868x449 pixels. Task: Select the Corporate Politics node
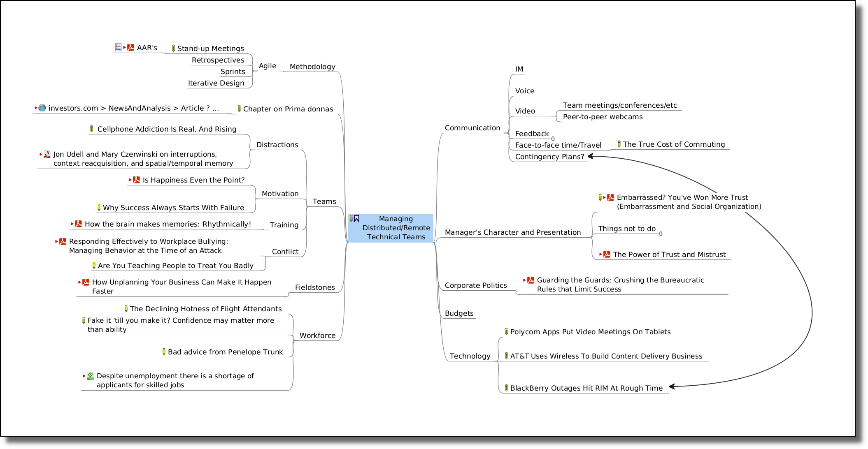coord(475,285)
